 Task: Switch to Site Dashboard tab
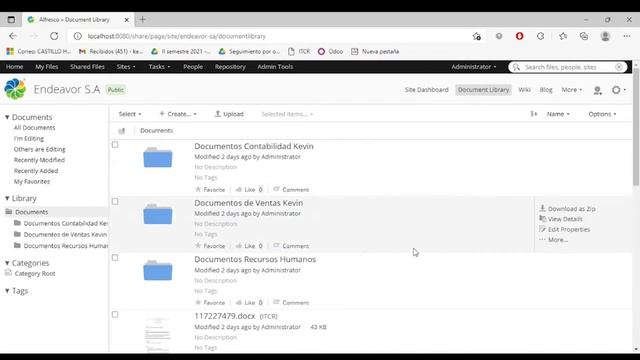pyautogui.click(x=427, y=90)
